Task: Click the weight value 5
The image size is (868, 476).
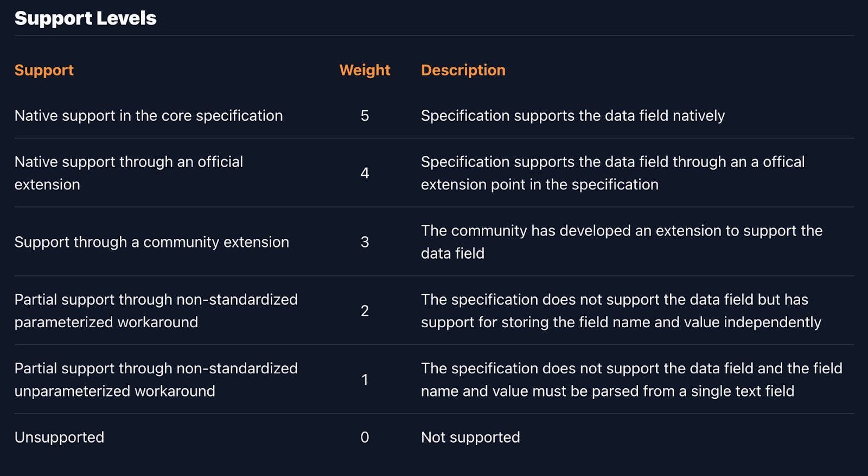Action: point(365,116)
